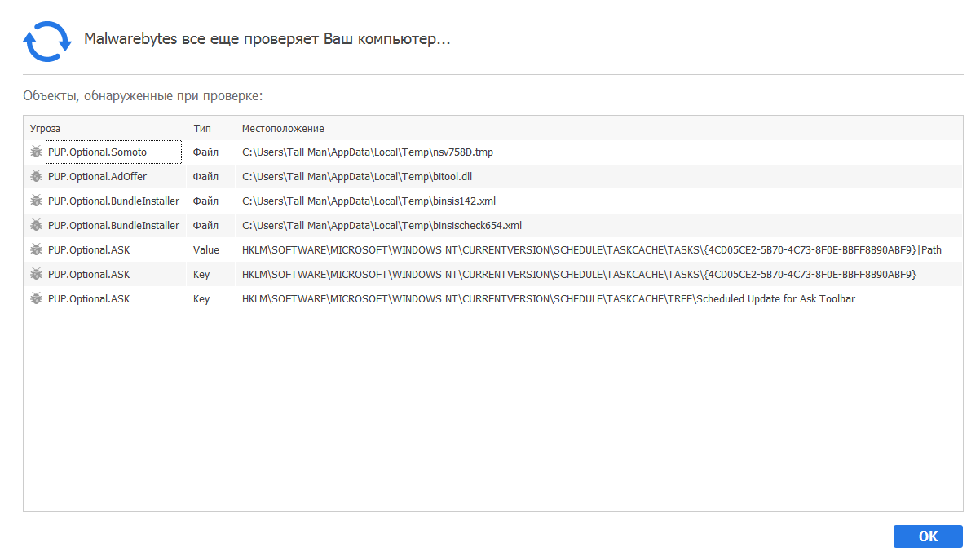Sort by the Тип column header
Image resolution: width=980 pixels, height=560 pixels.
(x=202, y=129)
